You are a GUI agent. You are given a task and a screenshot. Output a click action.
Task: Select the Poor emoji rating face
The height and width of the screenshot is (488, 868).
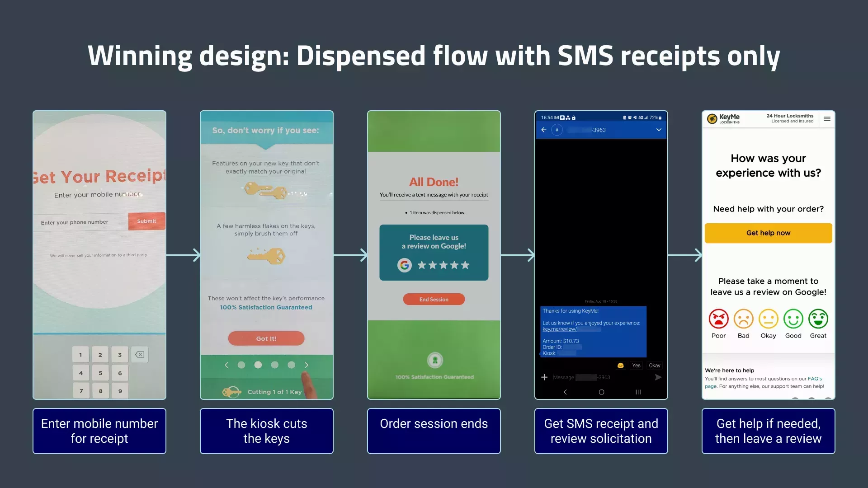coord(718,319)
